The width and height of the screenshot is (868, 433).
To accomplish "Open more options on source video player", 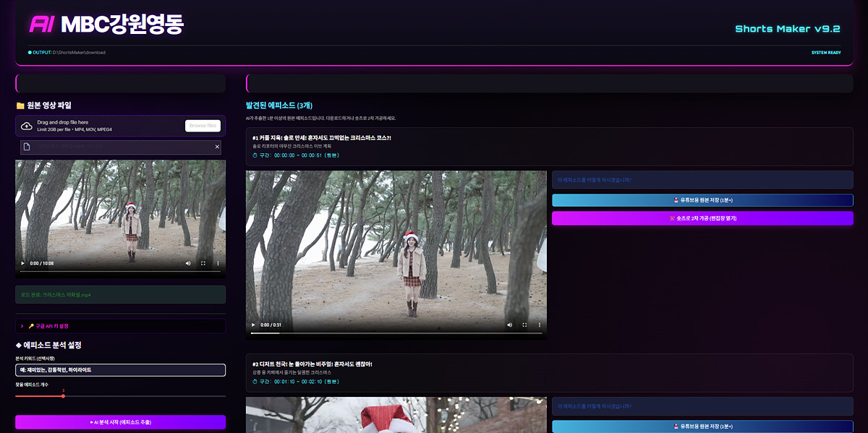I will [218, 263].
